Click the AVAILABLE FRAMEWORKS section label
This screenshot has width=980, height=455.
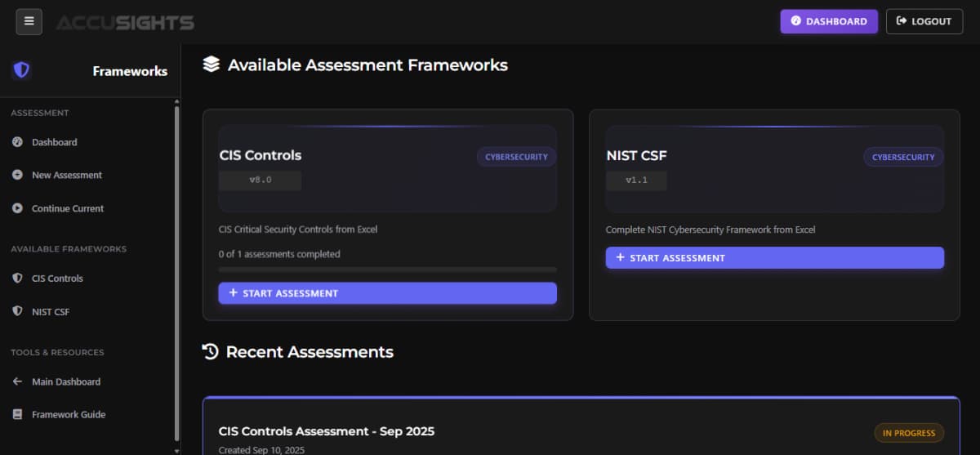pos(69,249)
